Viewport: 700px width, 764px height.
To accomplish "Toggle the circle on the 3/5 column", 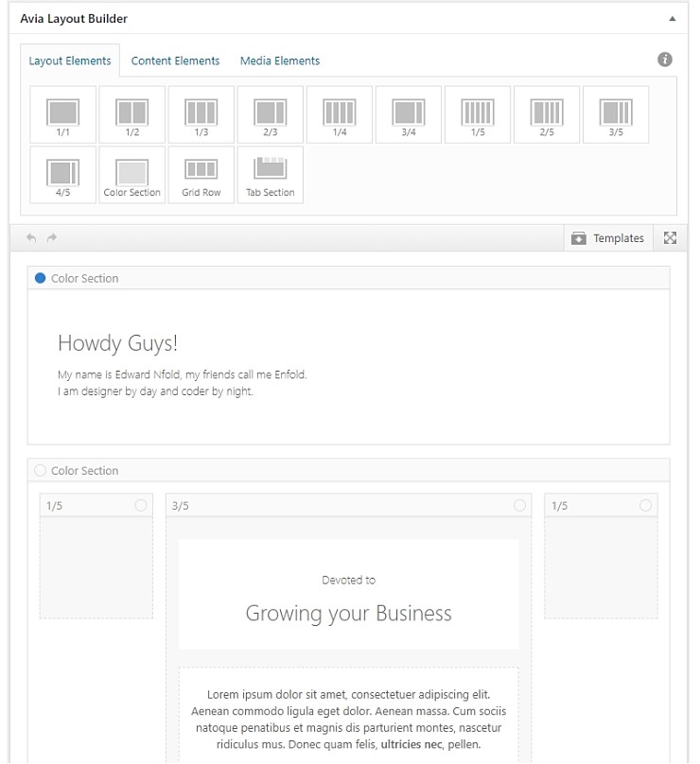I will pos(519,506).
